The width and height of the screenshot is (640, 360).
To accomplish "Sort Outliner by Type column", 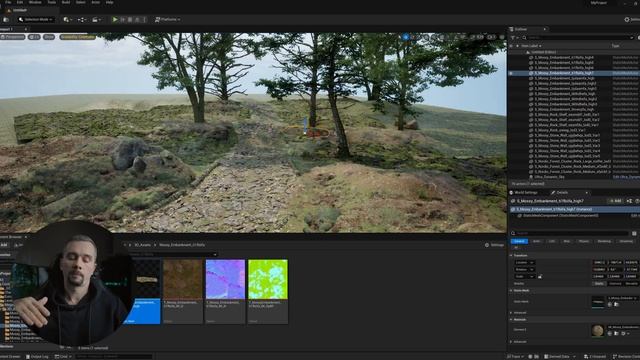I will [615, 46].
